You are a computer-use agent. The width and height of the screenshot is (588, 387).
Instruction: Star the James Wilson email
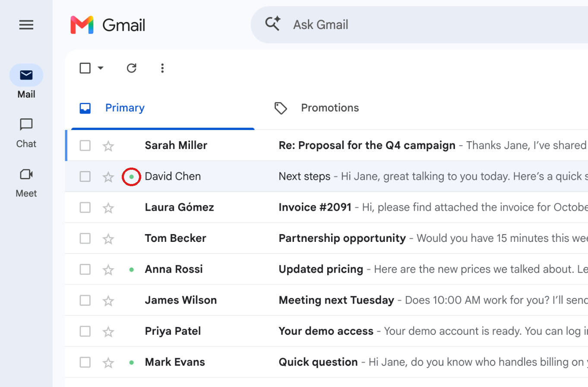[108, 301]
